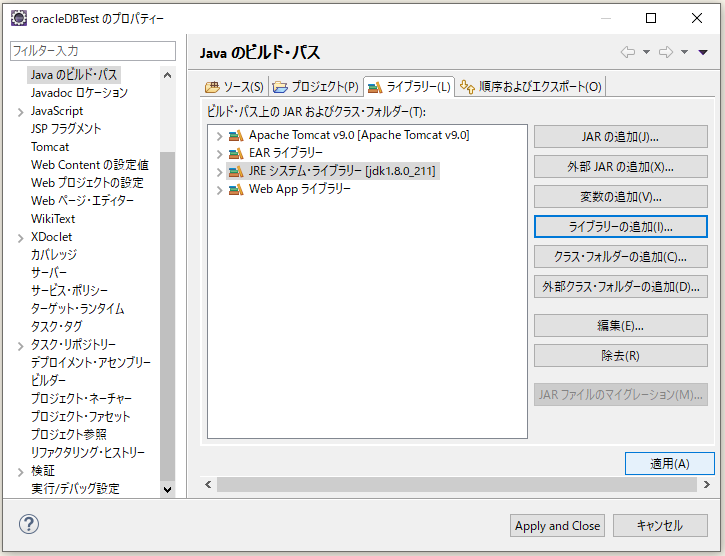Expand the Web App ライブラリー node

pyautogui.click(x=220, y=190)
